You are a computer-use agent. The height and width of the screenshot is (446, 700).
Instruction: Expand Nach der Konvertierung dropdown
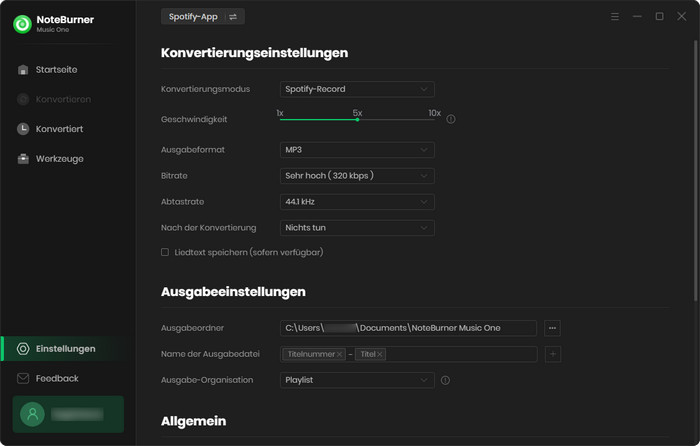357,228
